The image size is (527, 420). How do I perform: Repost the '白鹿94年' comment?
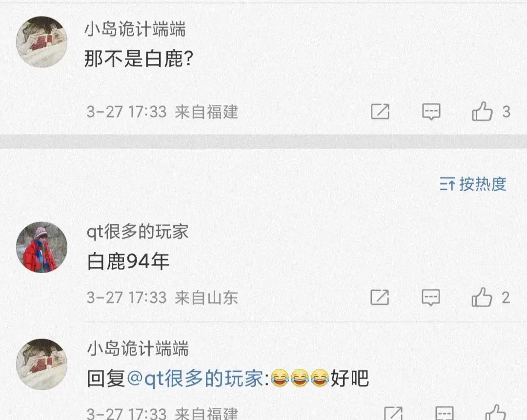point(380,298)
